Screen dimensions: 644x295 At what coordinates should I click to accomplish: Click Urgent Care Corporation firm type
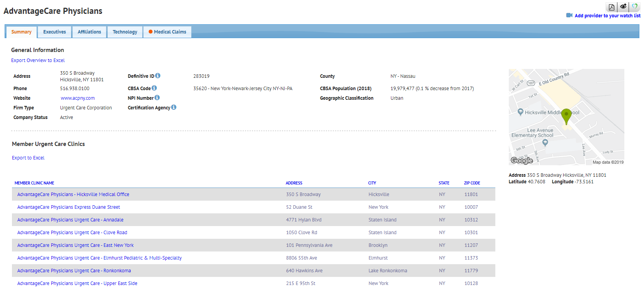[x=86, y=108]
